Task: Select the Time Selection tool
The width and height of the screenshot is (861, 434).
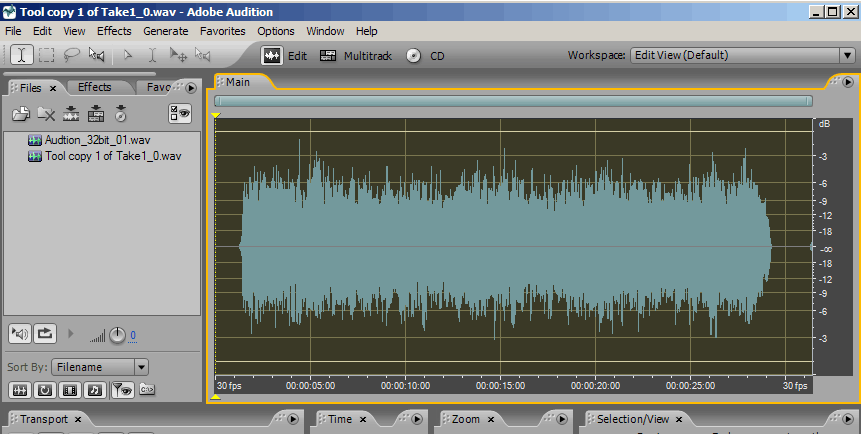Action: [20, 55]
